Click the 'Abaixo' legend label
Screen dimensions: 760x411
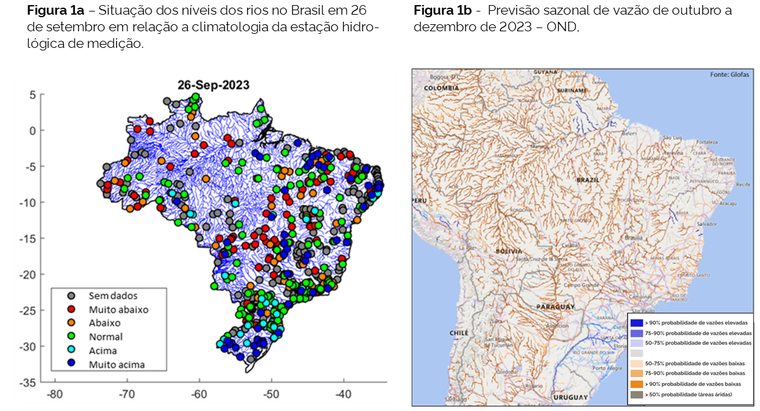104,323
